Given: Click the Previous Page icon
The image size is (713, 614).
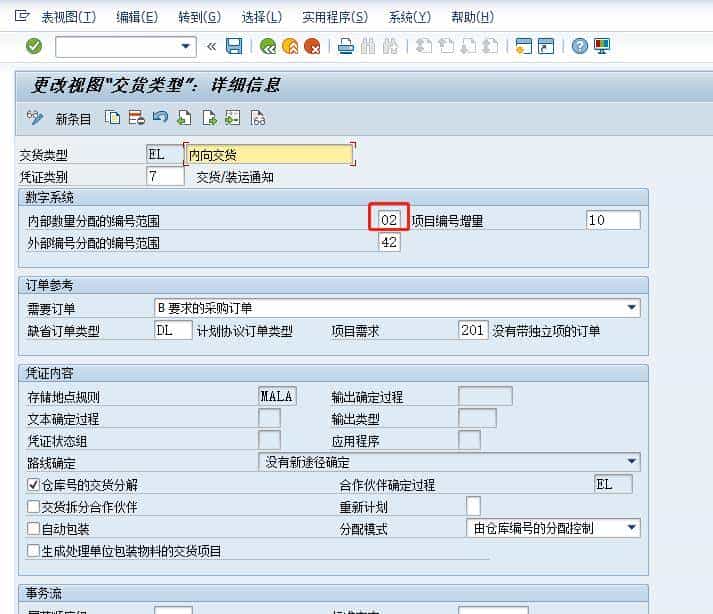Looking at the screenshot, I should [446, 46].
